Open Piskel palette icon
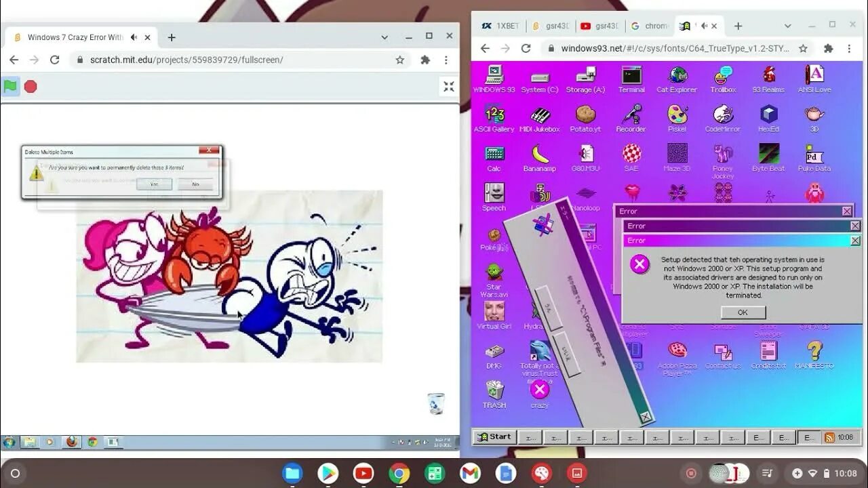This screenshot has height=488, width=868. [x=677, y=119]
